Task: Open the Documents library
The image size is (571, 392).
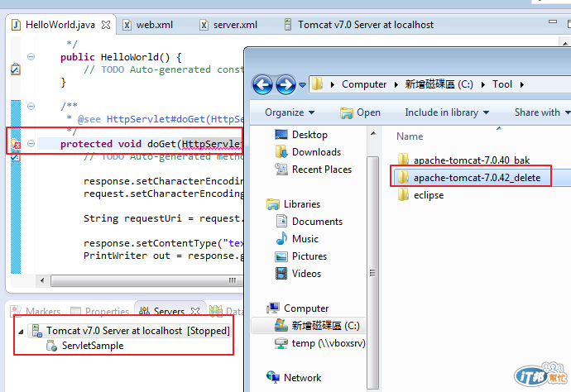Action: [309, 222]
